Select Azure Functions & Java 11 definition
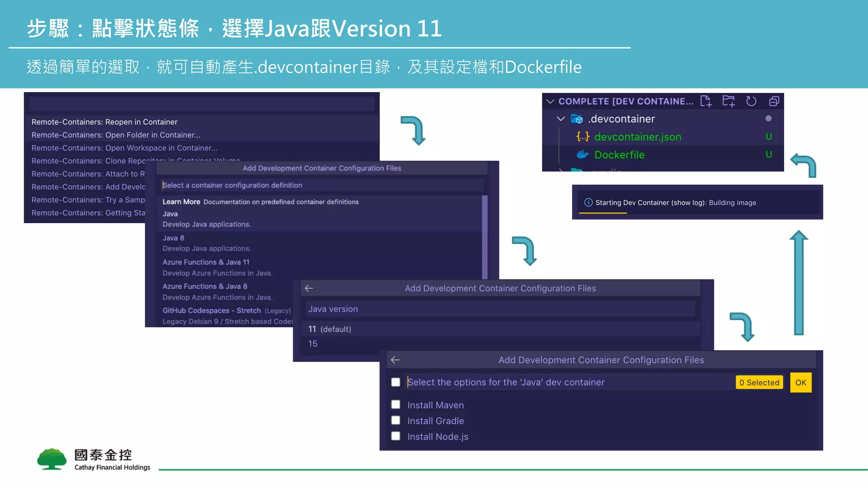 point(206,262)
